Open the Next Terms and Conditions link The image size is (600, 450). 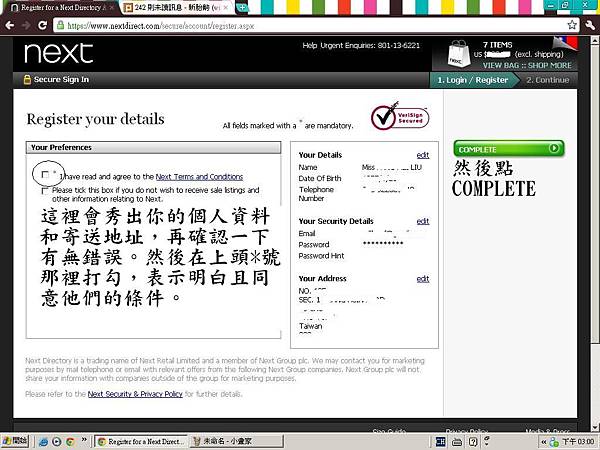tap(199, 177)
